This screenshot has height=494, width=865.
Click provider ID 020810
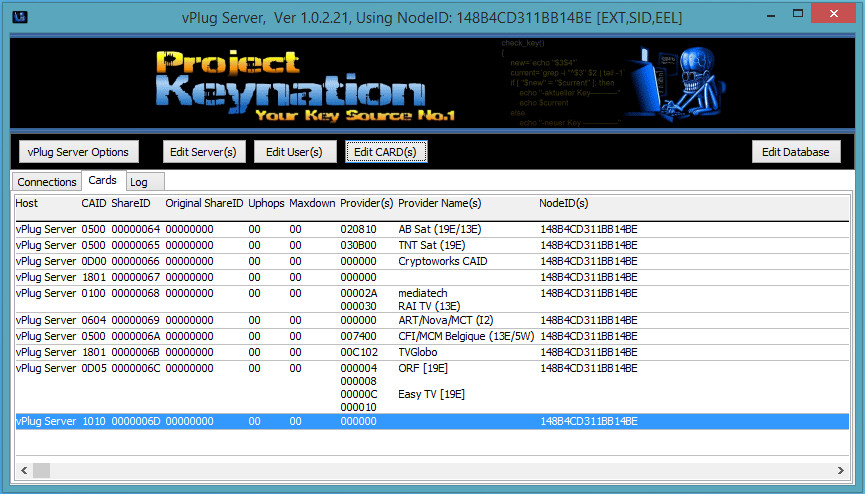pos(359,229)
